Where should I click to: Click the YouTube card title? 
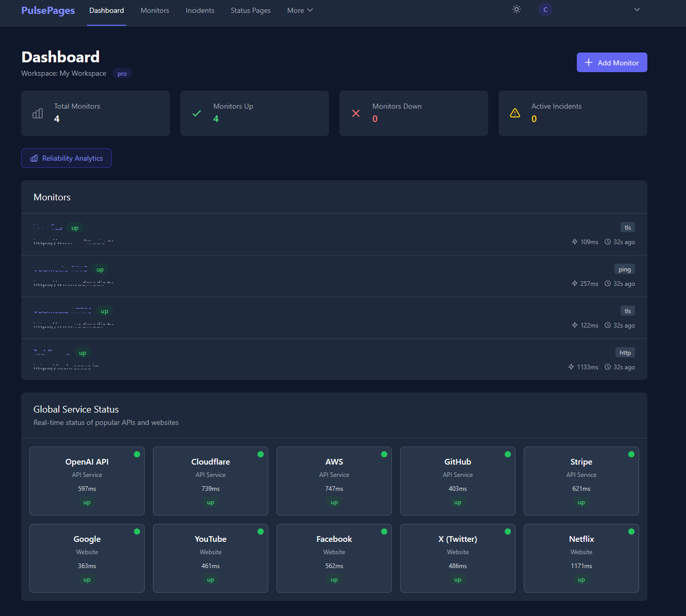211,539
